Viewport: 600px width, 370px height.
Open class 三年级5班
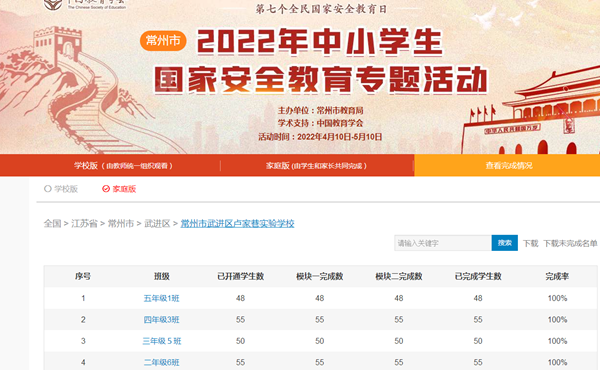(161, 341)
